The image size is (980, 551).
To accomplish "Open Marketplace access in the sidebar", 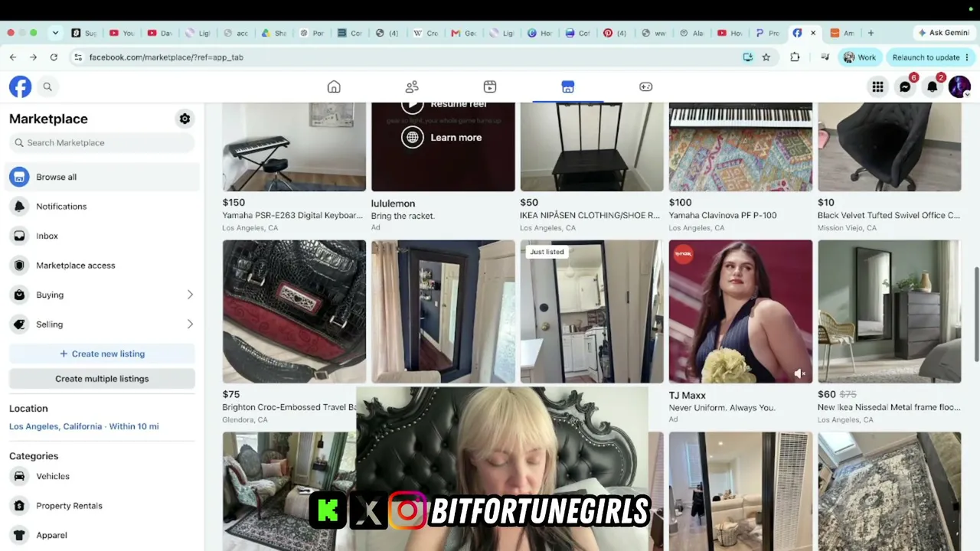I will pyautogui.click(x=102, y=266).
